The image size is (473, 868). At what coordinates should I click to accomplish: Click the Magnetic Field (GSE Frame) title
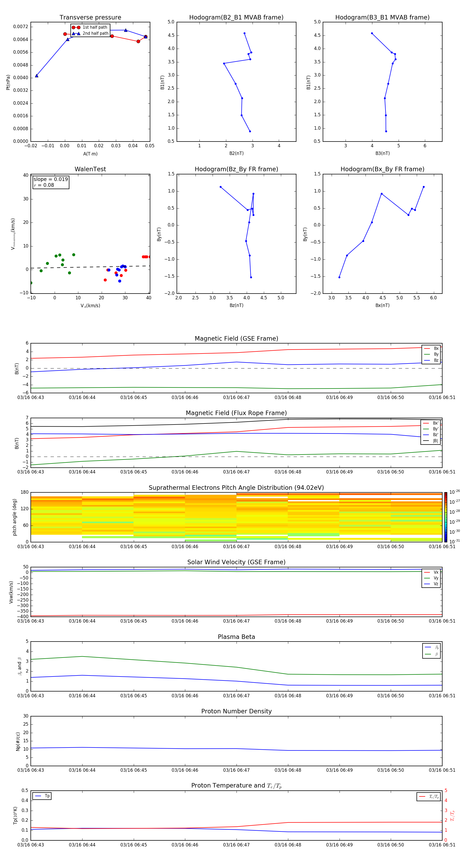click(236, 339)
